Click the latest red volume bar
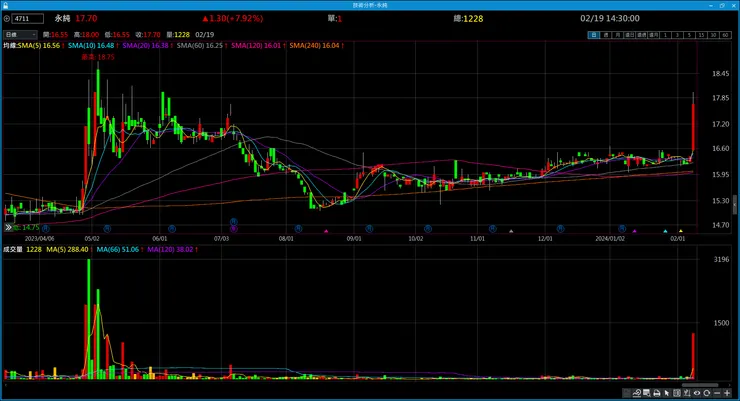Viewport: 740px width, 401px height. (693, 356)
